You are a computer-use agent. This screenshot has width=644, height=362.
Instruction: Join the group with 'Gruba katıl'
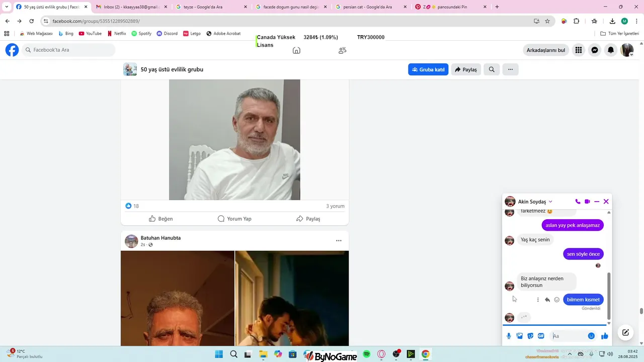(x=428, y=69)
